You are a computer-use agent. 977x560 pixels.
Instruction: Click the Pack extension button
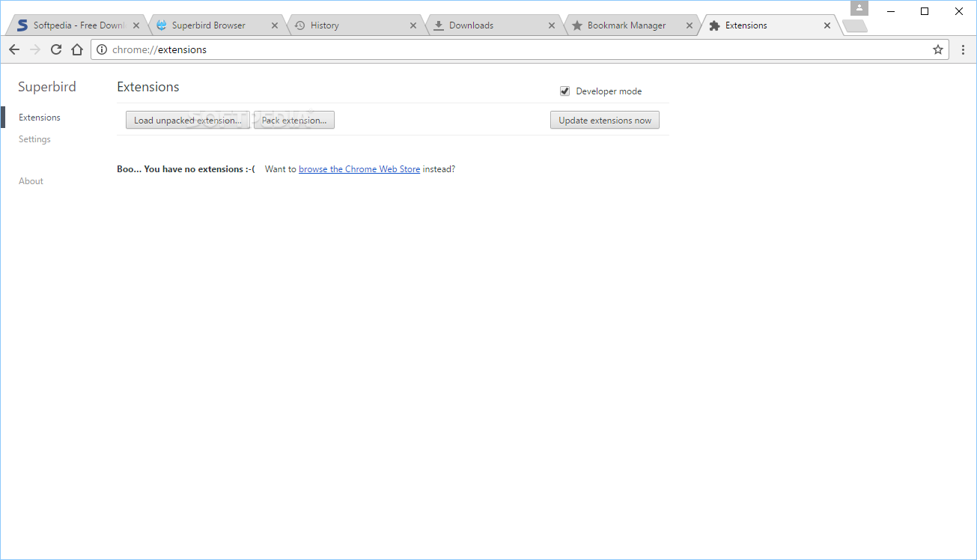coord(294,121)
